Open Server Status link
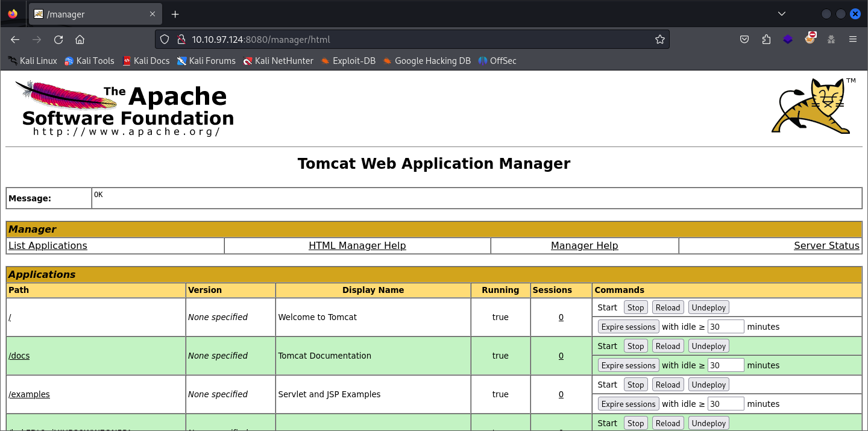The width and height of the screenshot is (868, 431). [826, 246]
